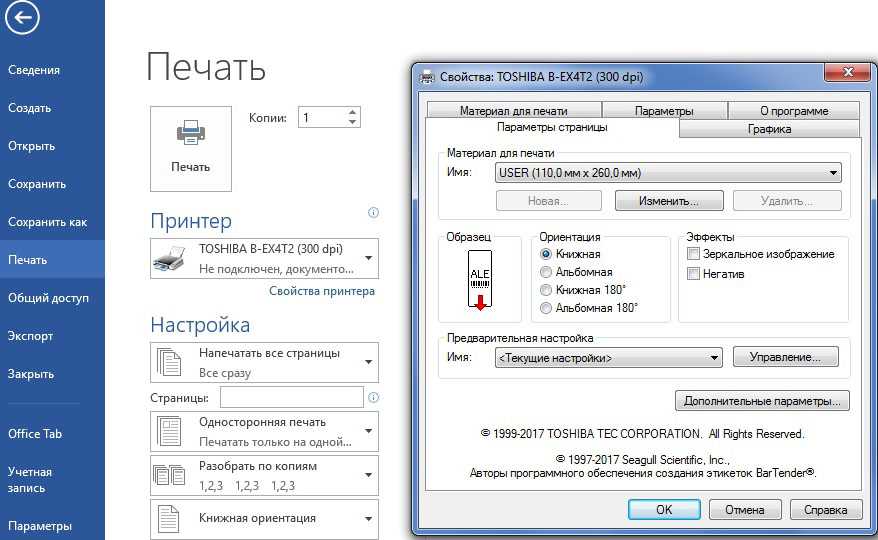Viewport: 878px width, 540px height.
Task: Select Печать in the sidebar
Action: pyautogui.click(x=53, y=259)
